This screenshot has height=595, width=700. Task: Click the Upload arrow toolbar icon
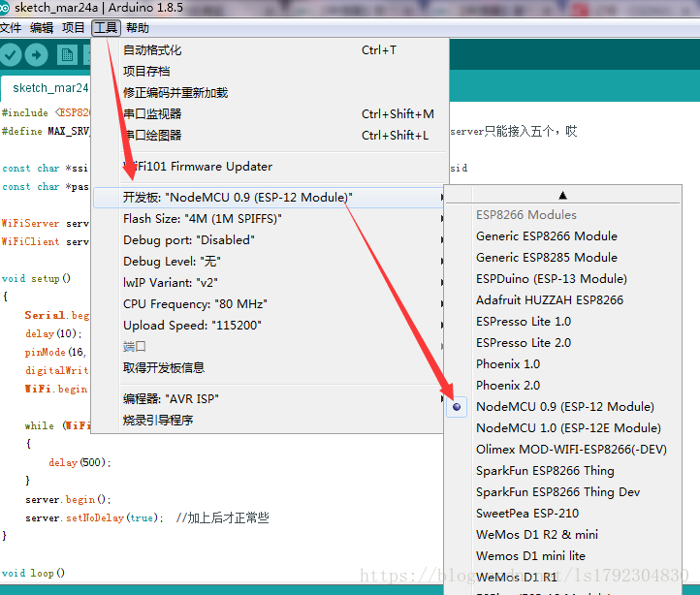click(37, 55)
